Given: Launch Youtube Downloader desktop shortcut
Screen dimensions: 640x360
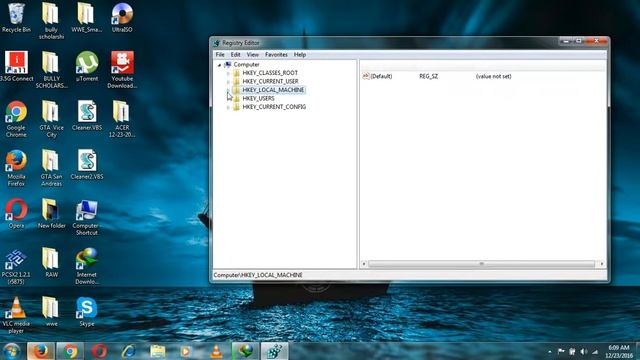Looking at the screenshot, I should pos(122,70).
